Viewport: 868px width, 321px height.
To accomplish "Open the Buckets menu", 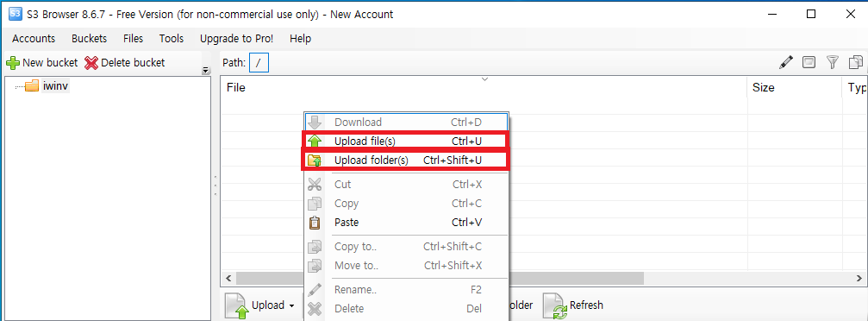I will [x=89, y=39].
